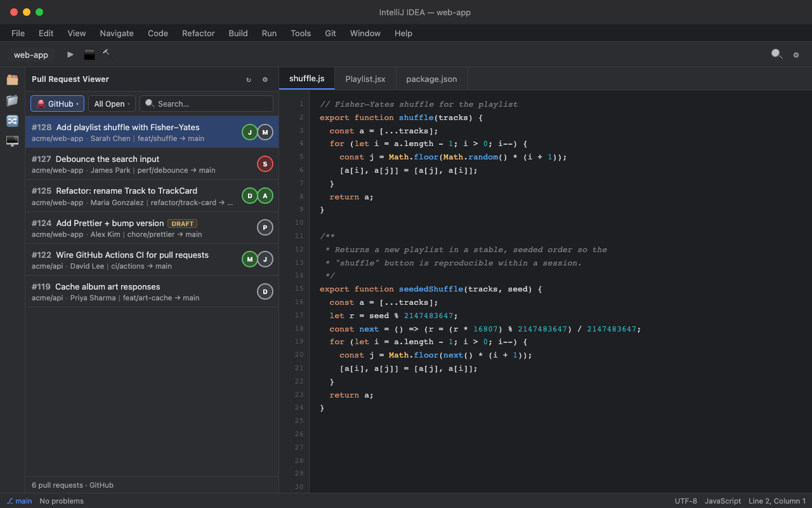Click the seededShuffle function name in editor
This screenshot has height=508, width=812.
pyautogui.click(x=431, y=289)
